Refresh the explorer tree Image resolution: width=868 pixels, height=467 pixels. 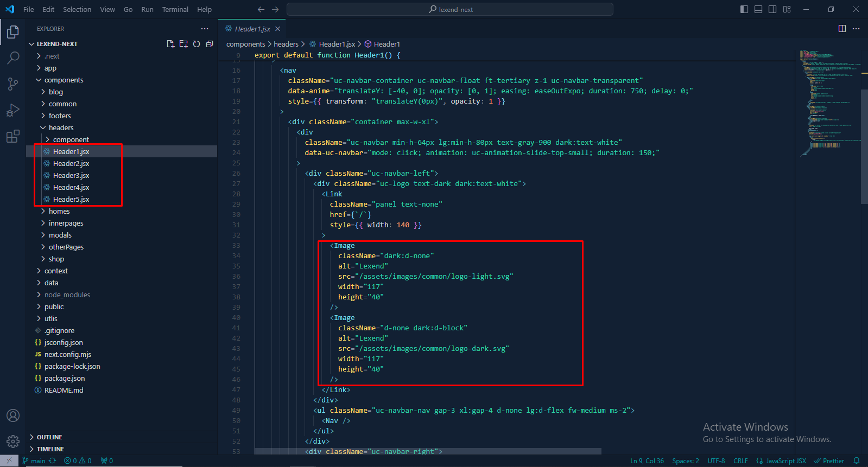[197, 44]
